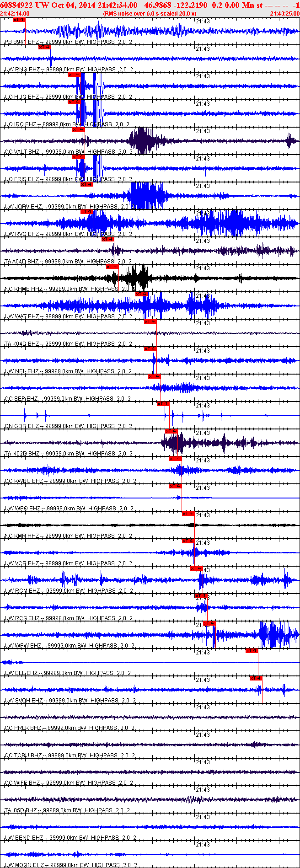Screen dimensions: 300x868
Task: Click the pick marker on TA.A04D trace
Action: point(108,239)
